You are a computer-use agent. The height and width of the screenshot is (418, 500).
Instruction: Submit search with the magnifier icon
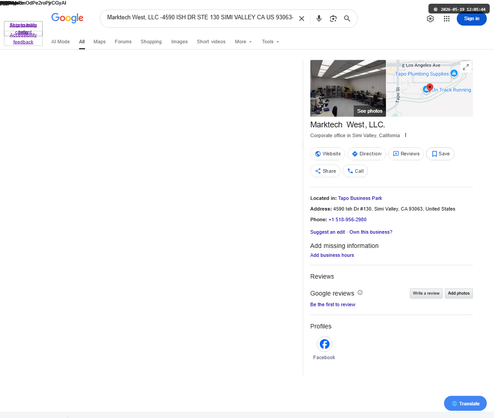pos(347,19)
